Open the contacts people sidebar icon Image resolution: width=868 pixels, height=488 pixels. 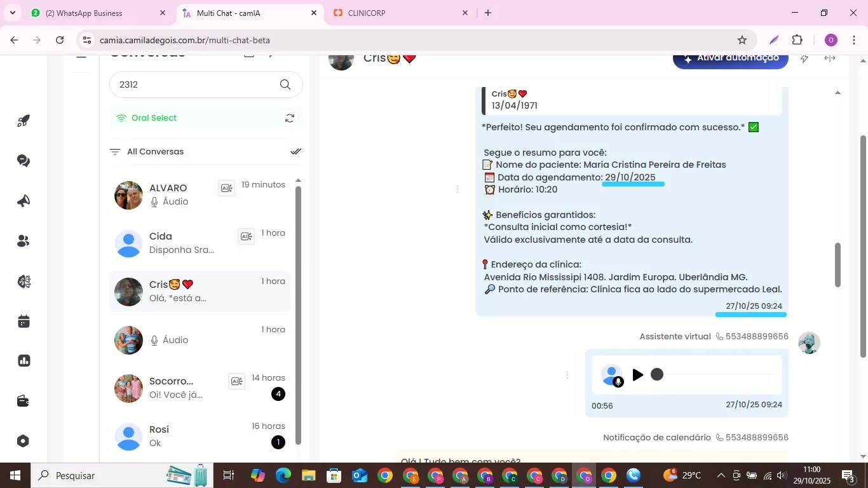point(24,241)
